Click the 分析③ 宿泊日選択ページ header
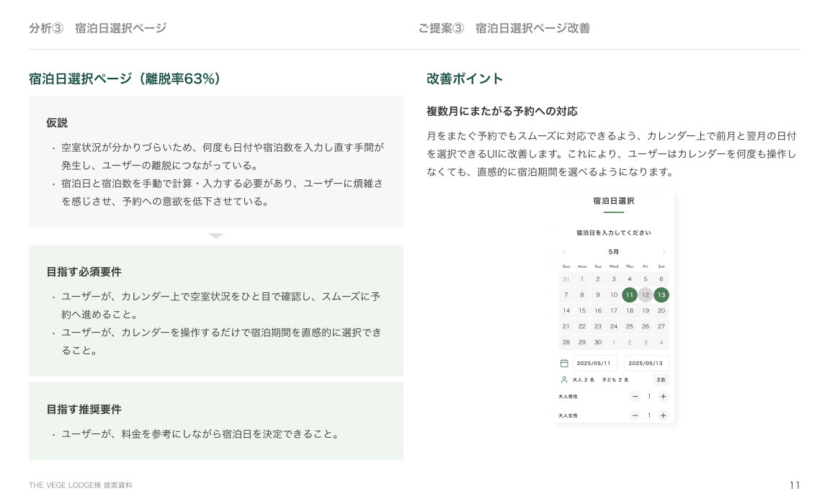The width and height of the screenshot is (830, 504). 98,28
